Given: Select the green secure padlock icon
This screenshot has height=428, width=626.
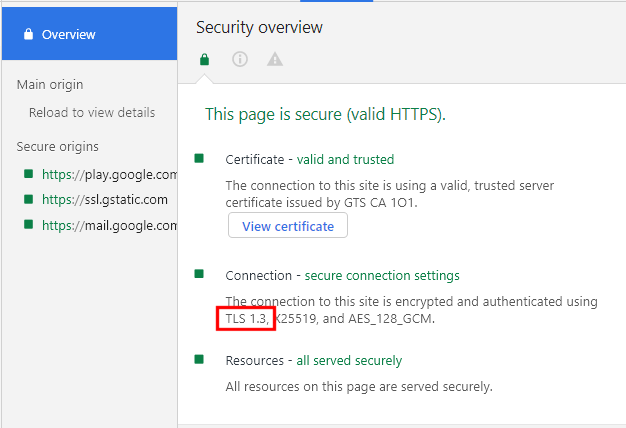Looking at the screenshot, I should click(x=204, y=59).
